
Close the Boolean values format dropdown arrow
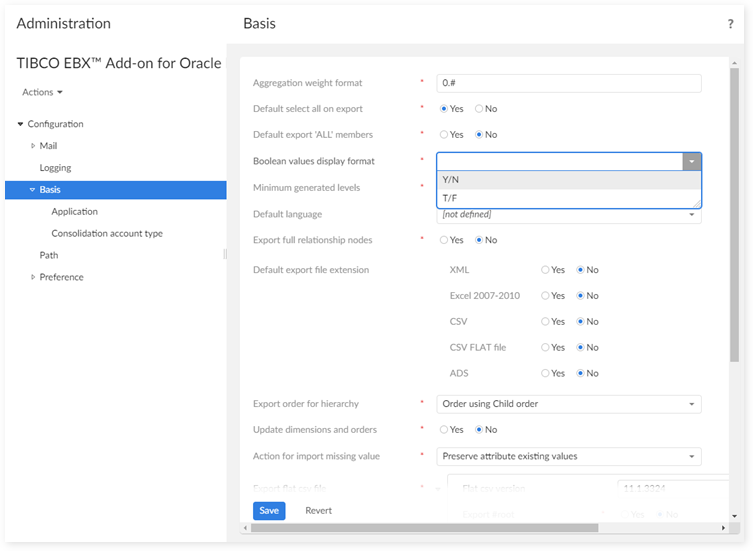click(x=691, y=161)
